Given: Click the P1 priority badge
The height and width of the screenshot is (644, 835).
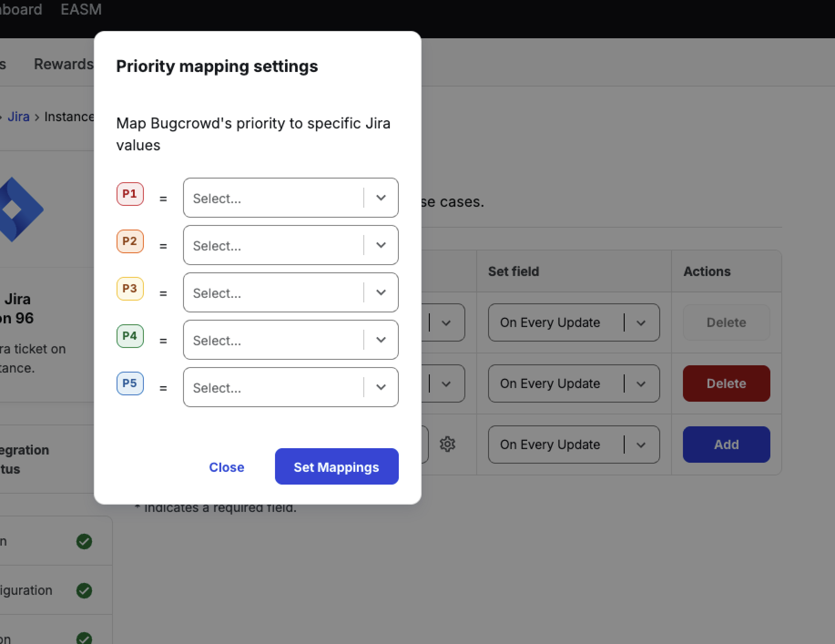Looking at the screenshot, I should click(130, 194).
